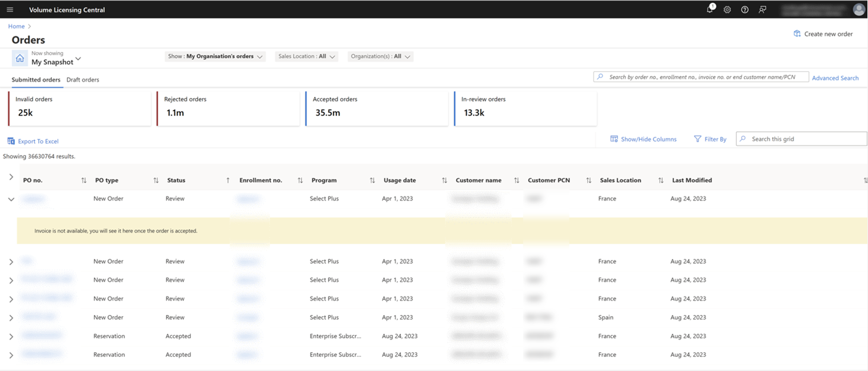The width and height of the screenshot is (868, 371).
Task: Go to the Home breadcrumb link
Action: pos(16,26)
